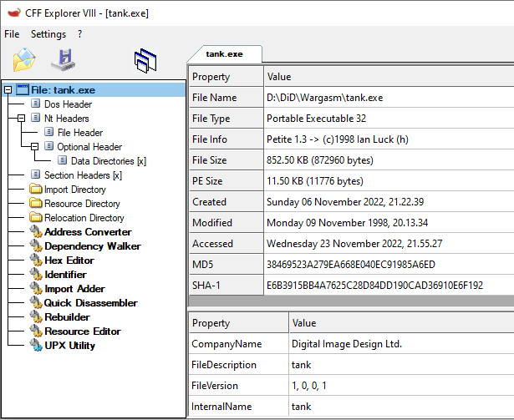Image resolution: width=514 pixels, height=420 pixels.
Task: Open the Address Converter tool
Action: pos(88,232)
